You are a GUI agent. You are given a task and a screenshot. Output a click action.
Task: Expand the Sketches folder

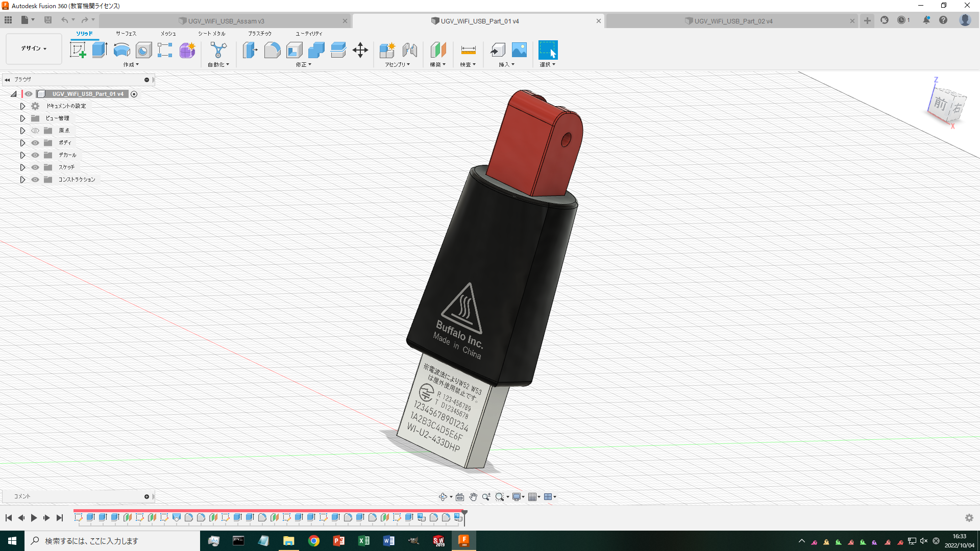tap(22, 167)
